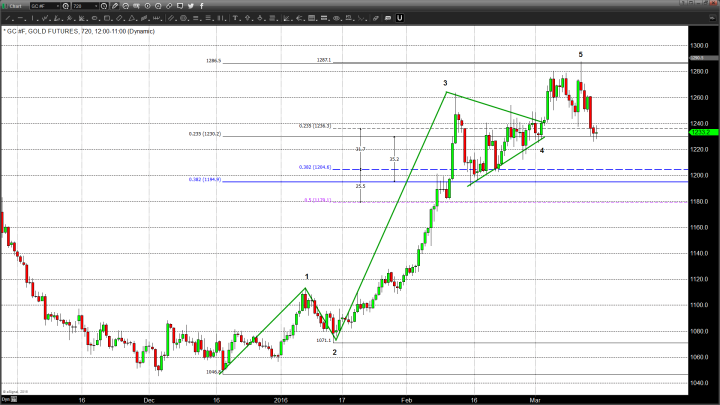Click the icon at the toolbar's far right
The width and height of the screenshot is (720, 405).
(710, 17)
